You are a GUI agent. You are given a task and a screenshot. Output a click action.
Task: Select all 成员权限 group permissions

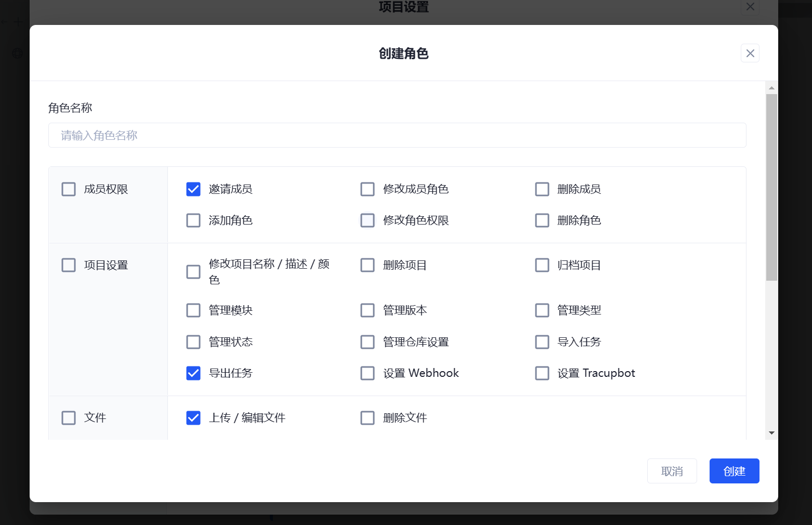tap(69, 189)
